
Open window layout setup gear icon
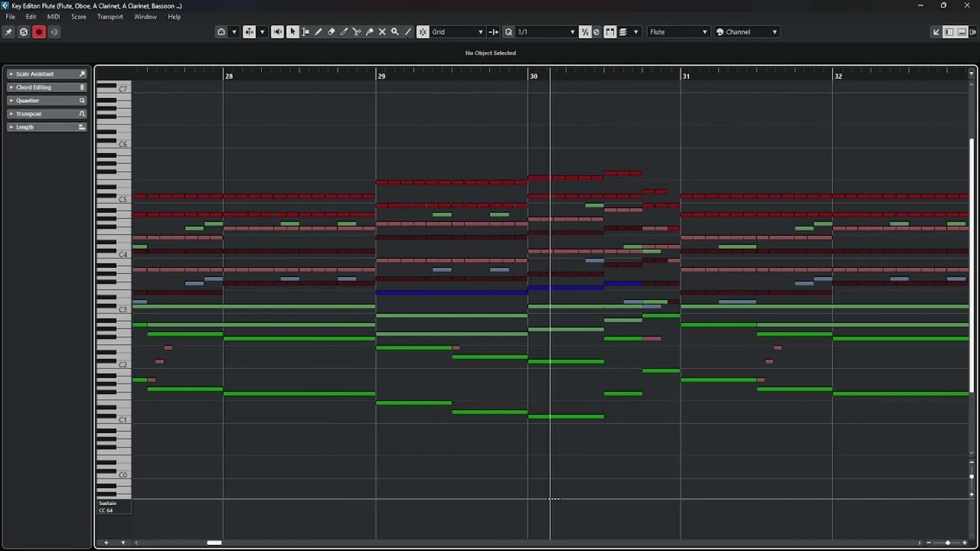pos(975,31)
